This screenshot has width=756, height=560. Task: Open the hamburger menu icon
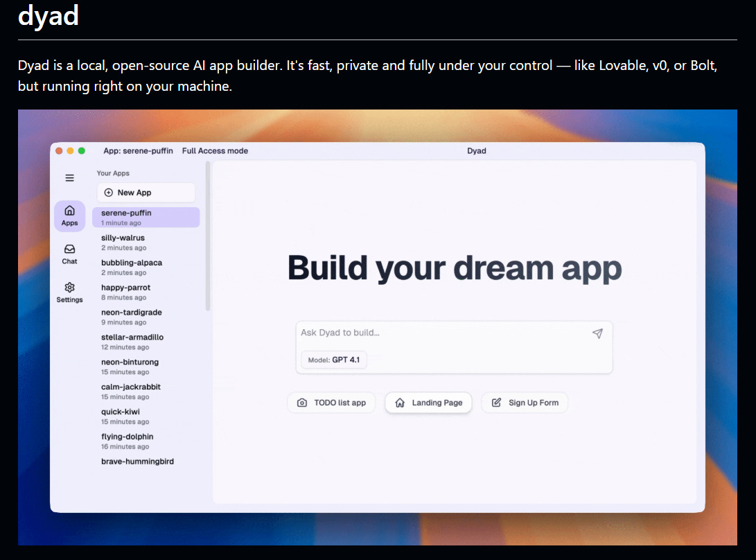[x=69, y=178]
